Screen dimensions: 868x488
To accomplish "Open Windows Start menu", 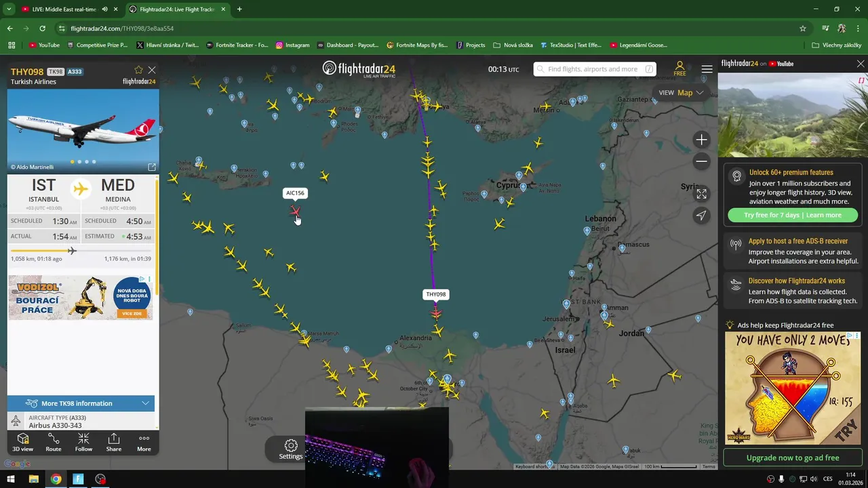I will [x=11, y=479].
